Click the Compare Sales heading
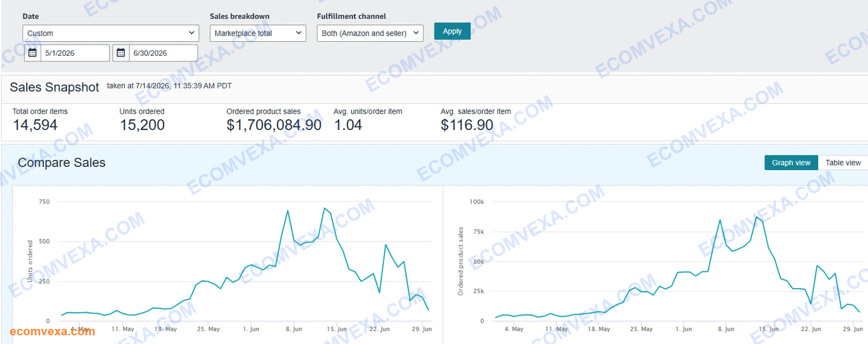Viewport: 868px width, 344px height. (62, 163)
